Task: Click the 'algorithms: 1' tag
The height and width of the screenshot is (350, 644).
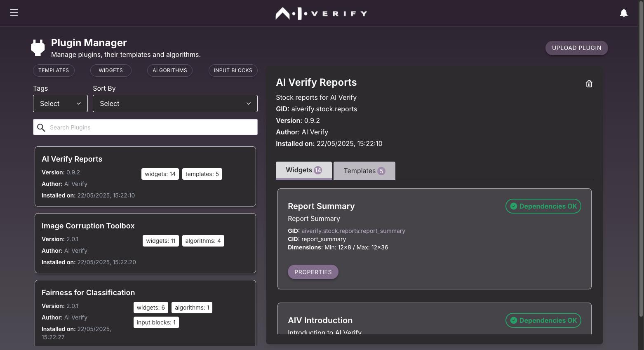Action: pyautogui.click(x=192, y=308)
